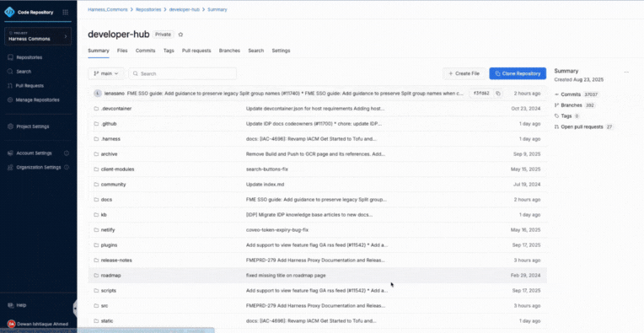The width and height of the screenshot is (644, 333).
Task: Click the info icon beside Organization Settings
Action: pyautogui.click(x=67, y=167)
